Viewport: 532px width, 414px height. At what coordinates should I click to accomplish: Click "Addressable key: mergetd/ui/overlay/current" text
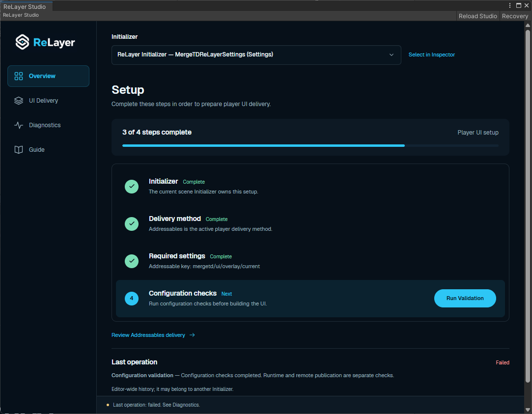click(204, 266)
